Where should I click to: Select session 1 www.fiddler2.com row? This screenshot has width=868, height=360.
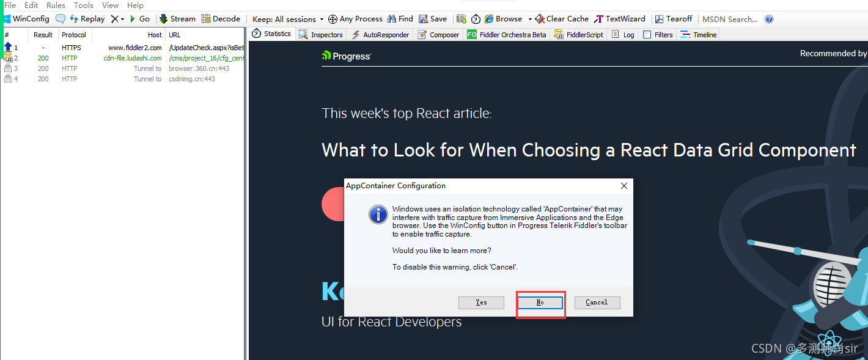pos(122,48)
